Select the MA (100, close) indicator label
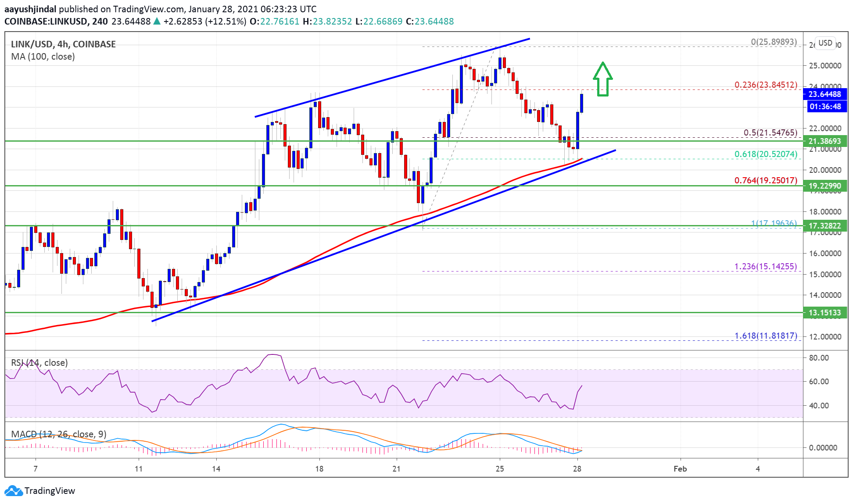Screen dimensions: 853x504 (x=42, y=57)
